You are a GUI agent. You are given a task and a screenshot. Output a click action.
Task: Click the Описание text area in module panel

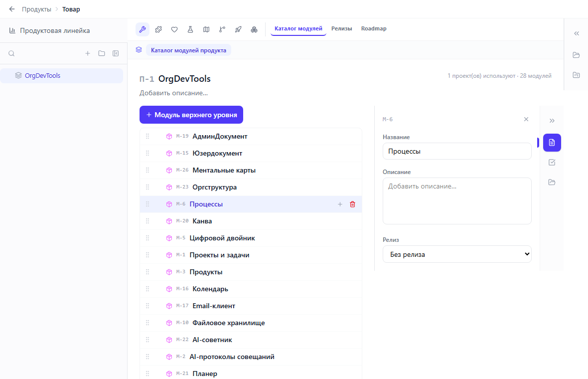(457, 201)
